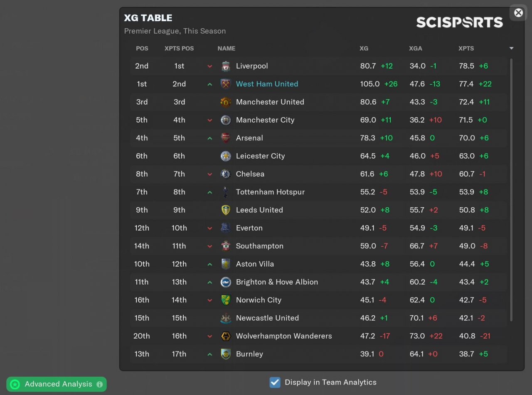This screenshot has height=395, width=532.
Task: Click the Norwich City crest icon
Action: coord(226,300)
